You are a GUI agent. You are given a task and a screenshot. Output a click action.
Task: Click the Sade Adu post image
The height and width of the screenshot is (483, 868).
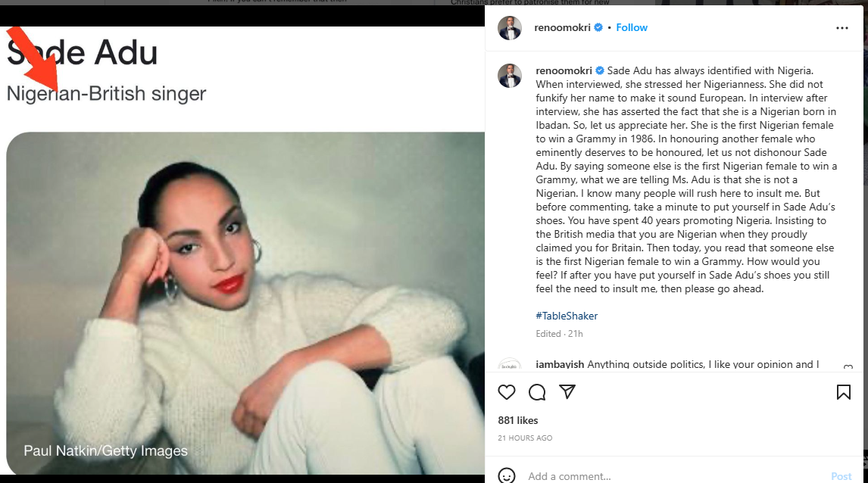[x=244, y=303]
